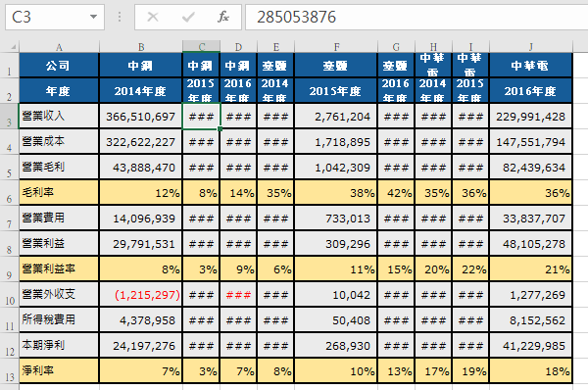Click the cell with value 4,378,958

tap(140, 320)
